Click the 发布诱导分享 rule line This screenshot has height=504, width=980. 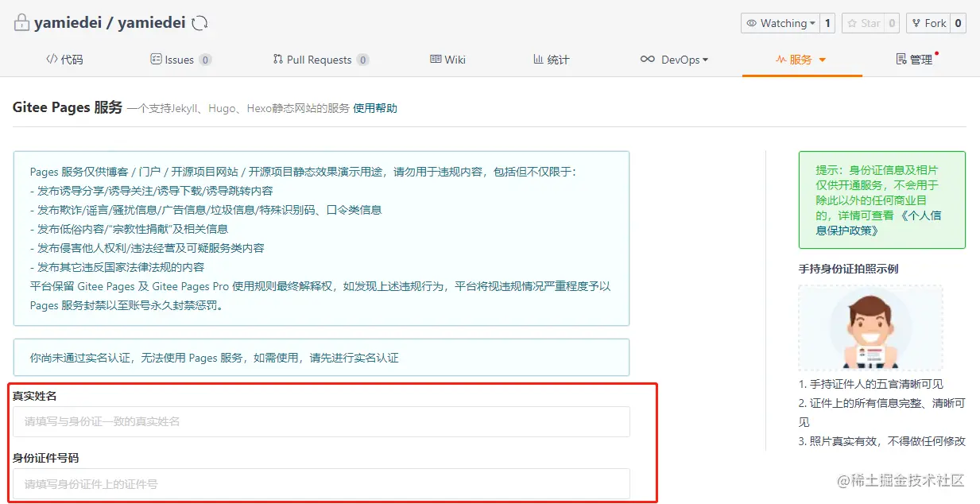point(151,191)
